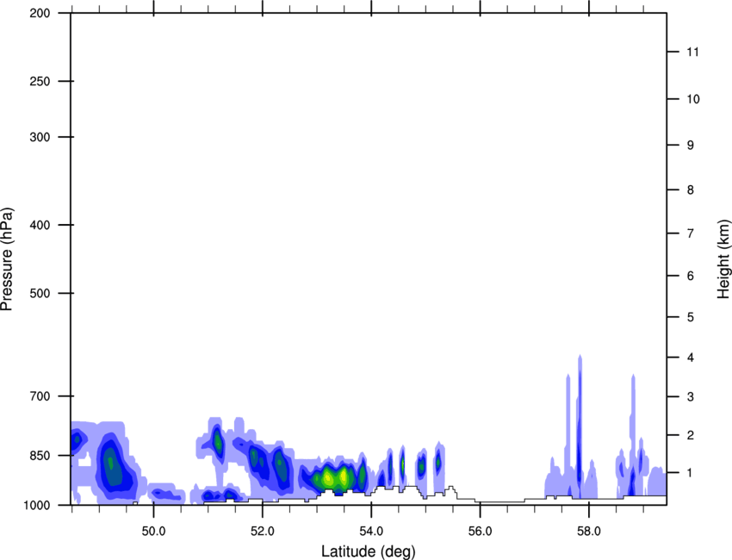Screen dimensions: 732x560
Task: Click the 'Pressure (hPa)' axis title
Action: coord(7,259)
